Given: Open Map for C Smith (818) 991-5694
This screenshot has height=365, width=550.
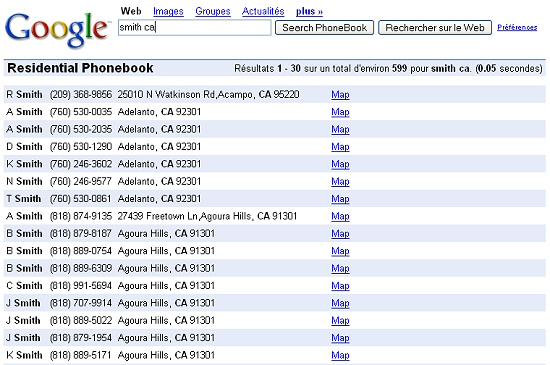Looking at the screenshot, I should pos(340,286).
